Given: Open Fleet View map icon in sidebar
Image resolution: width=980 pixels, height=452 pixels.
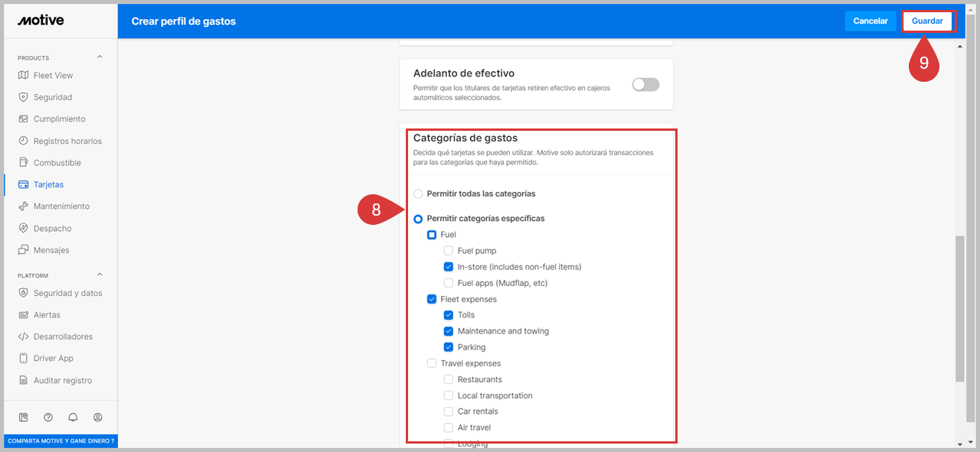Looking at the screenshot, I should tap(24, 76).
